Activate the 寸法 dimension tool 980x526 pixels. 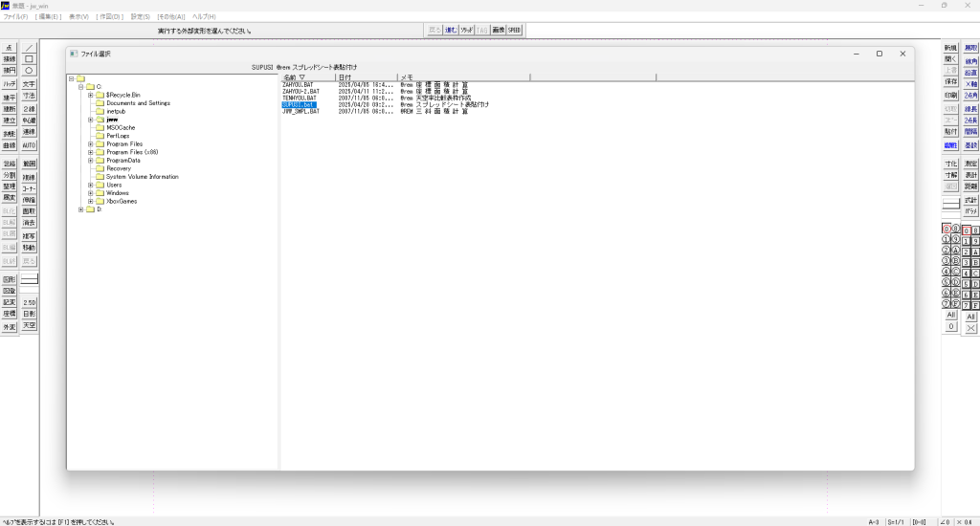pyautogui.click(x=29, y=97)
